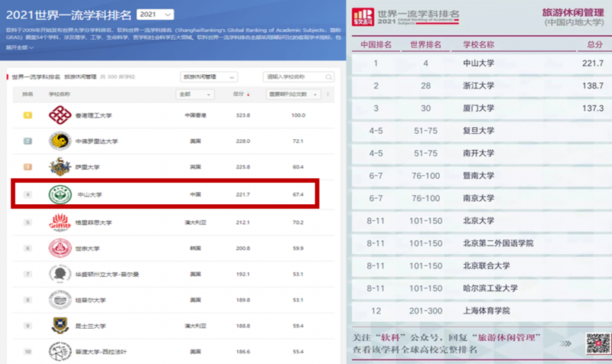This screenshot has width=612, height=364.
Task: Click the triple arrow icon beside QR code
Action: [x=565, y=343]
